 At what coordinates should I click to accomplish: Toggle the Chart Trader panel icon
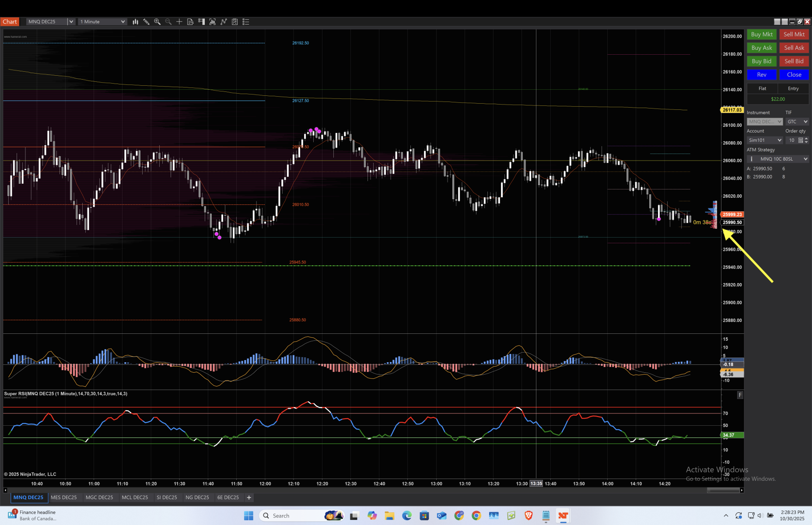pos(201,21)
